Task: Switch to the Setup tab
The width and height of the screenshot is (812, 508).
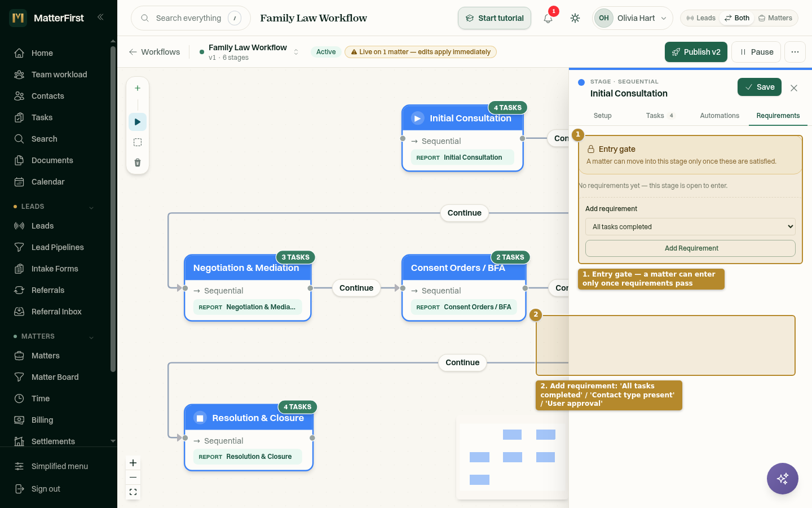Action: (x=602, y=116)
